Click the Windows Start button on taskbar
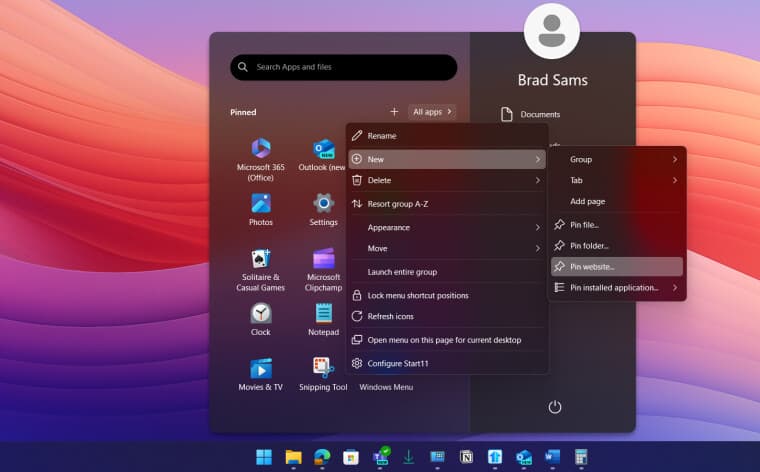This screenshot has height=472, width=760. [264, 457]
